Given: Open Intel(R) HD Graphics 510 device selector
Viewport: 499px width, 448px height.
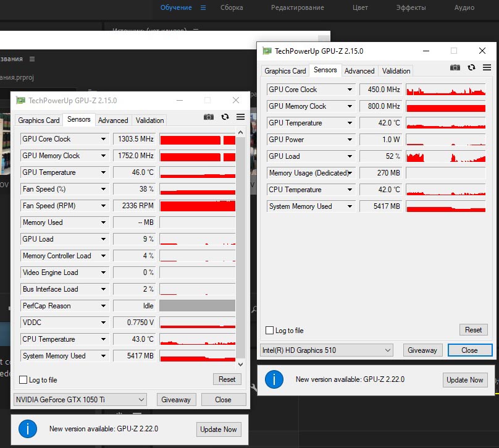Looking at the screenshot, I should (327, 350).
